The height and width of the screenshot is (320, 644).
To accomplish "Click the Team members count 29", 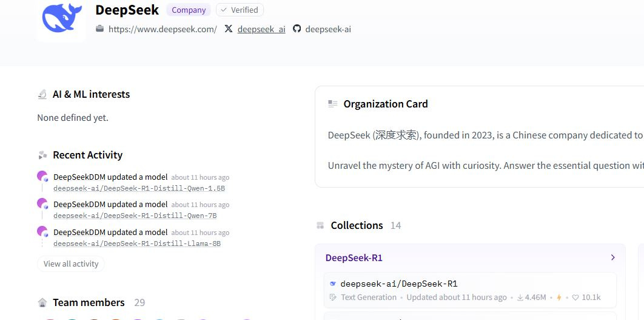I will click(139, 303).
